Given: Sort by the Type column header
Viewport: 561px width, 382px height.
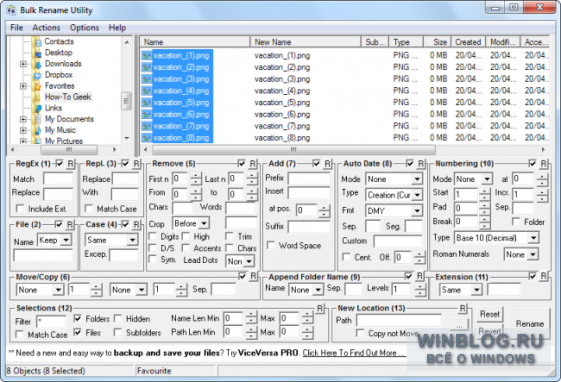Looking at the screenshot, I should [x=406, y=42].
